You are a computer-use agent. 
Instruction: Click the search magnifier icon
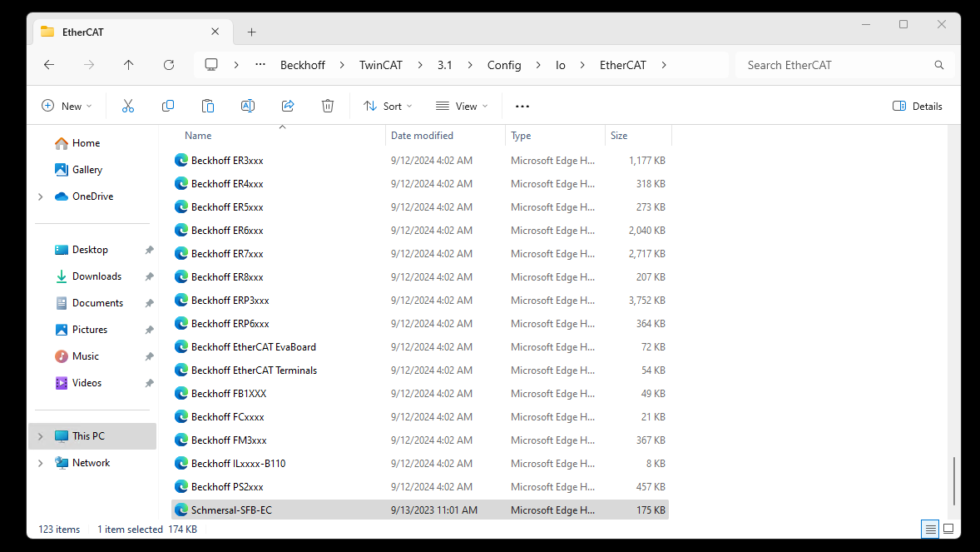(x=938, y=65)
